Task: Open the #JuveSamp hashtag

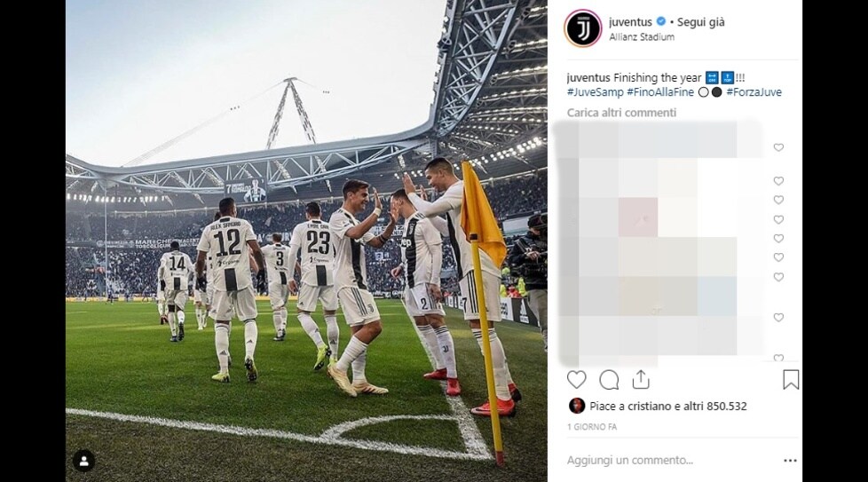Action: tap(596, 92)
